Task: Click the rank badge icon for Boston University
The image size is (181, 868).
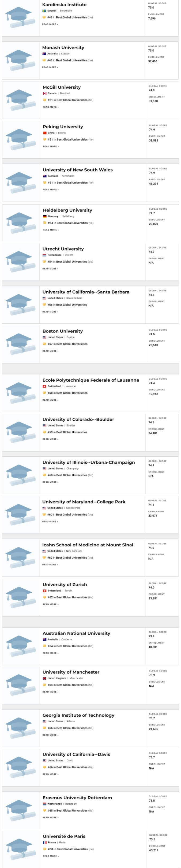Action: (44, 344)
